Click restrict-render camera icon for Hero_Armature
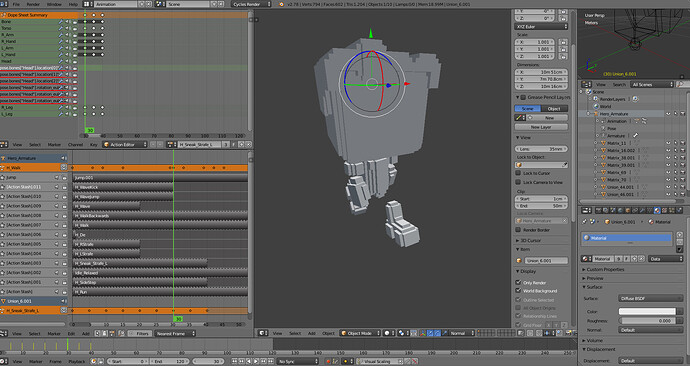The width and height of the screenshot is (690, 366). 683,114
